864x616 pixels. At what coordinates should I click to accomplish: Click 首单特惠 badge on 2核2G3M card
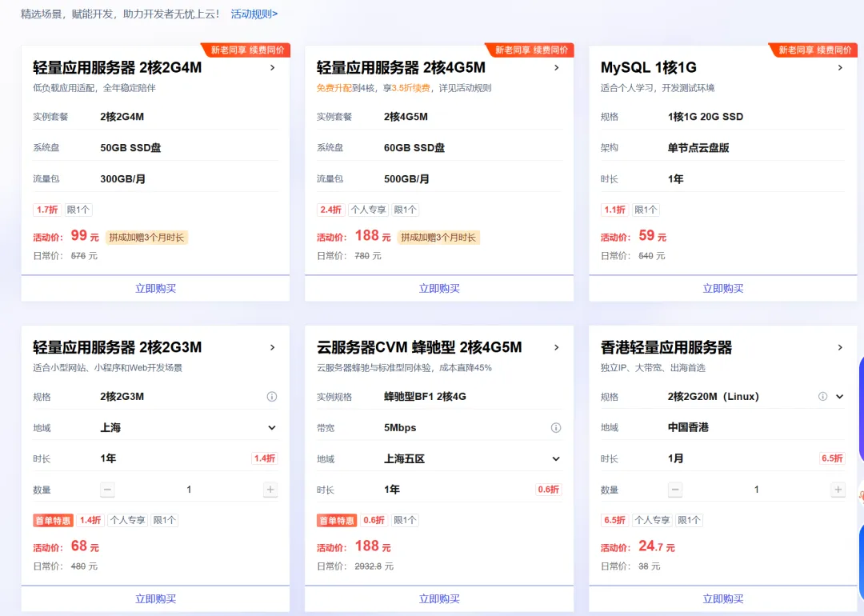point(53,521)
